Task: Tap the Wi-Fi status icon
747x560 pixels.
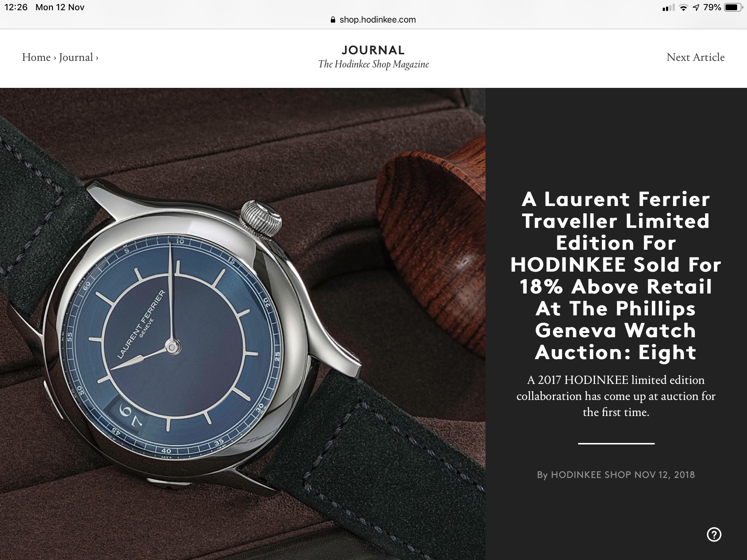Action: pyautogui.click(x=684, y=8)
